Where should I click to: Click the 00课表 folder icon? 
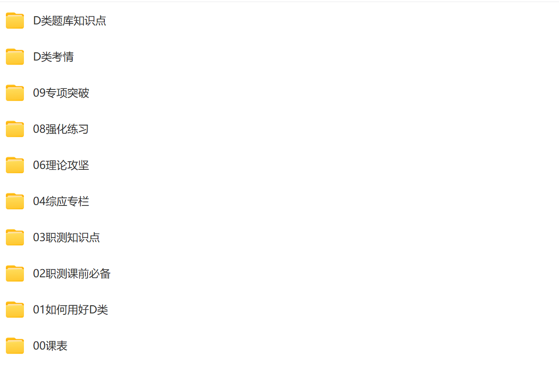(x=15, y=346)
